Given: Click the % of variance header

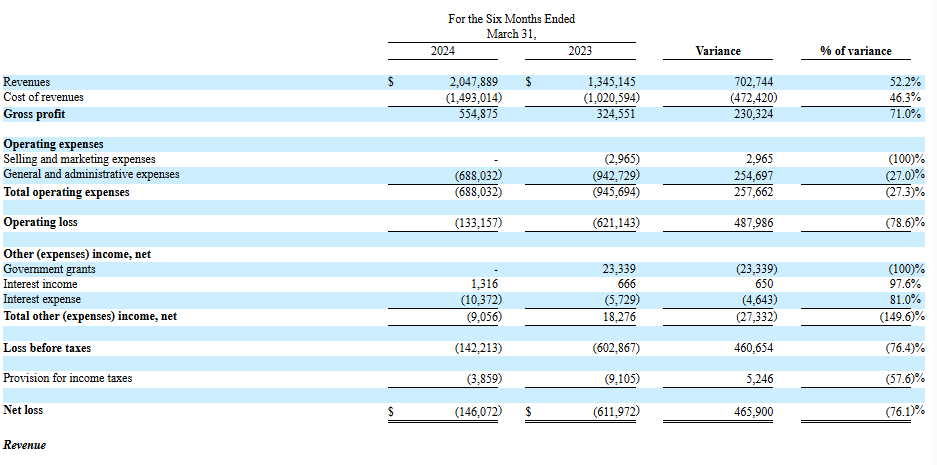Looking at the screenshot, I should pos(856,51).
